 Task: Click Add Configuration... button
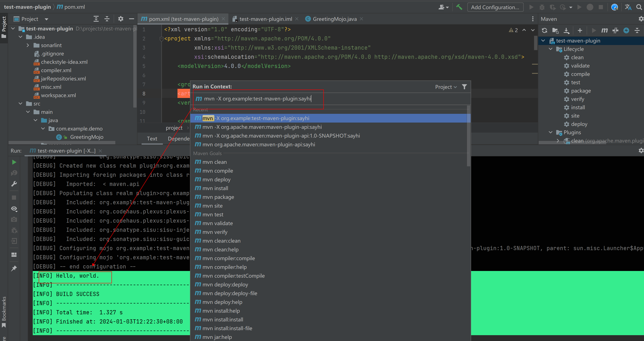(495, 7)
